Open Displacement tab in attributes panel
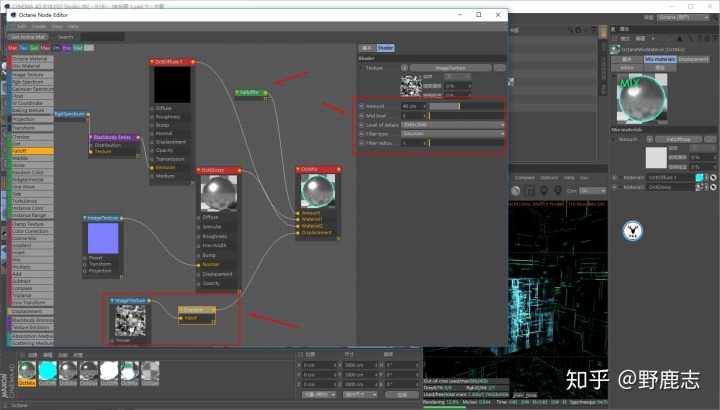 [x=693, y=59]
